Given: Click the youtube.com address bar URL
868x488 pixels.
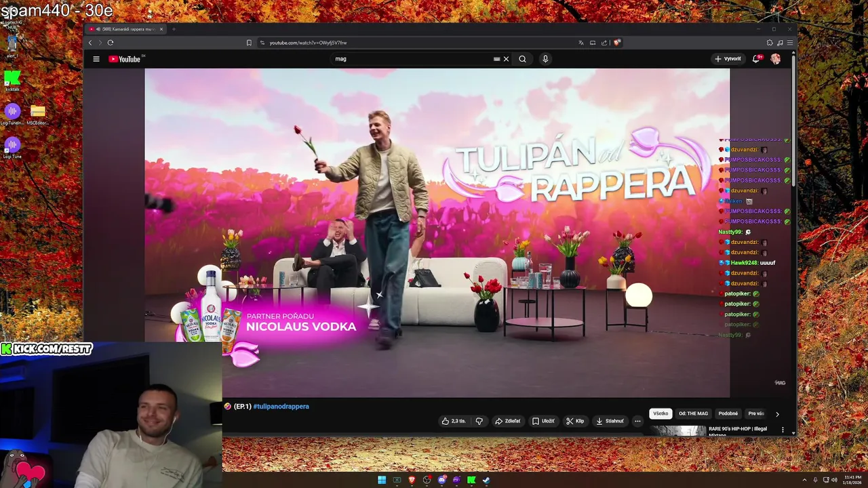Looking at the screenshot, I should click(x=308, y=43).
